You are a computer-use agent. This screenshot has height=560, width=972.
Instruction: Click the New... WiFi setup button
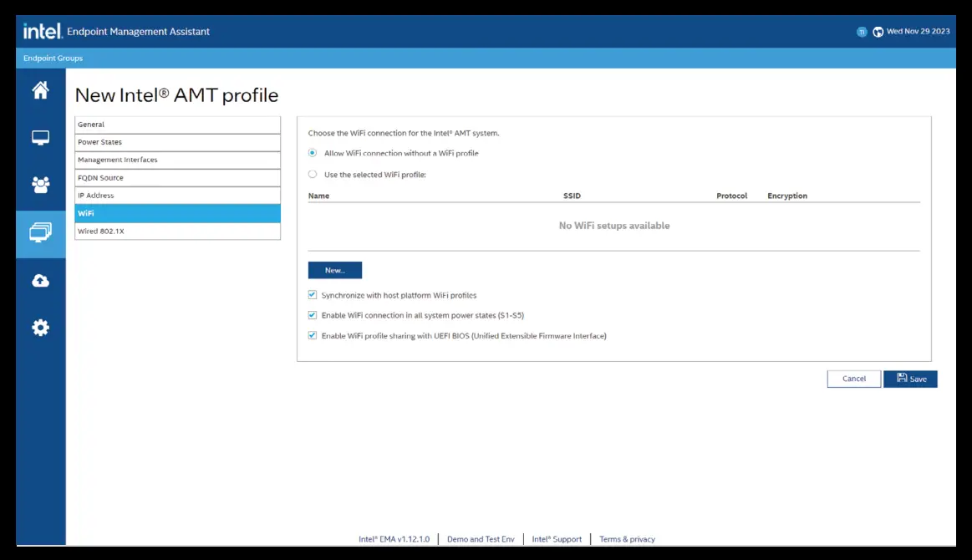[335, 270]
